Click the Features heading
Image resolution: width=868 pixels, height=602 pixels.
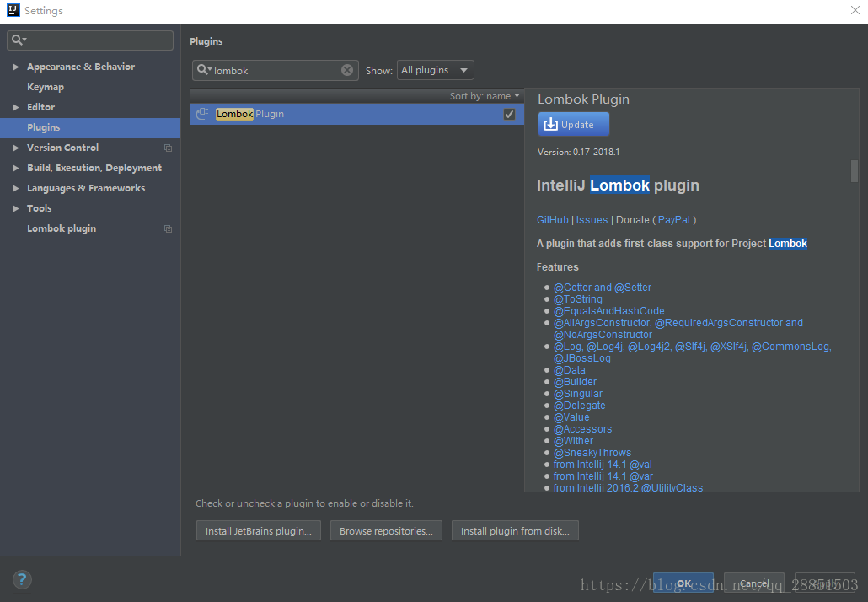click(557, 267)
